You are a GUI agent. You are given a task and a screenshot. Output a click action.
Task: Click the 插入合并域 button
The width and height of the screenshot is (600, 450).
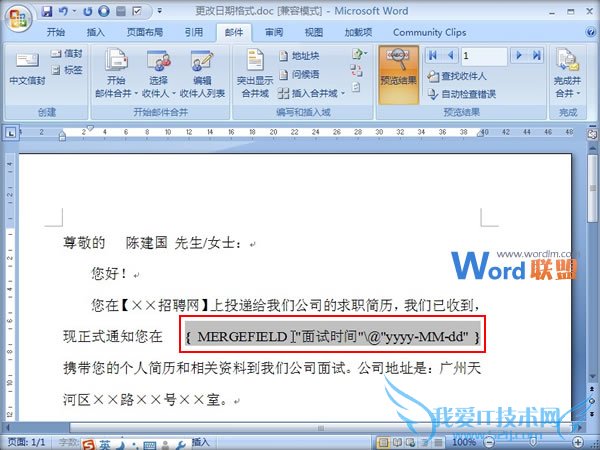pos(308,93)
